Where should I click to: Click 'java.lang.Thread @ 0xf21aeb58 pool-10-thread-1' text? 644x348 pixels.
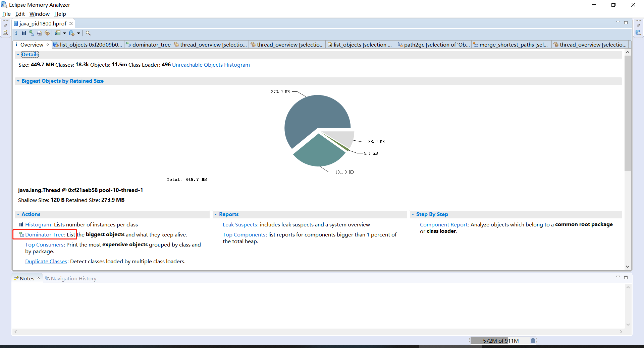click(80, 190)
